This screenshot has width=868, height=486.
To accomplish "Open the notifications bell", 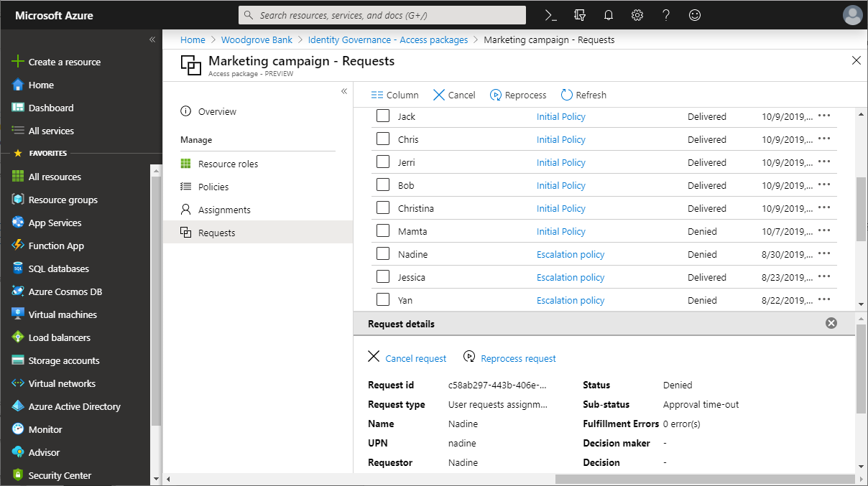I will (608, 14).
